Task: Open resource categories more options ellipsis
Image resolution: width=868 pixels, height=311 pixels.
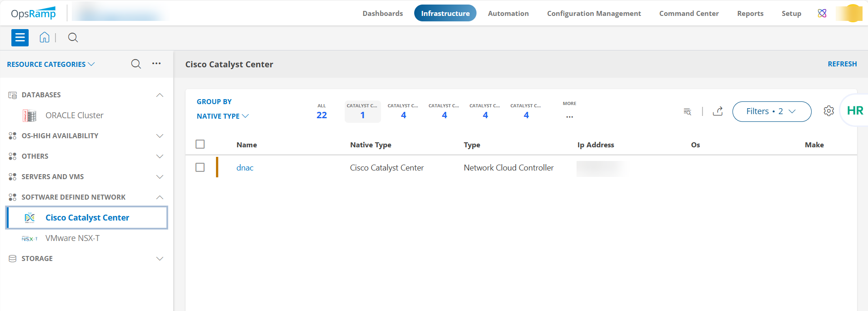Action: pos(156,64)
